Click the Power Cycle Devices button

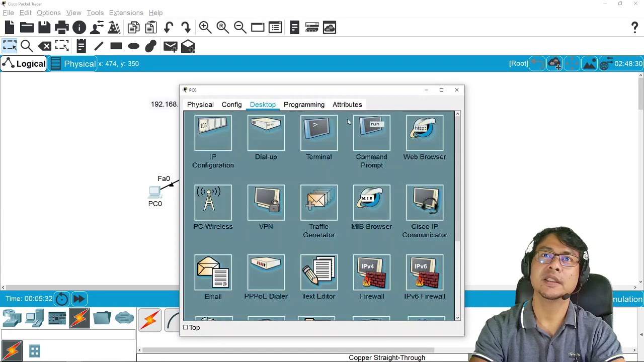point(62,299)
